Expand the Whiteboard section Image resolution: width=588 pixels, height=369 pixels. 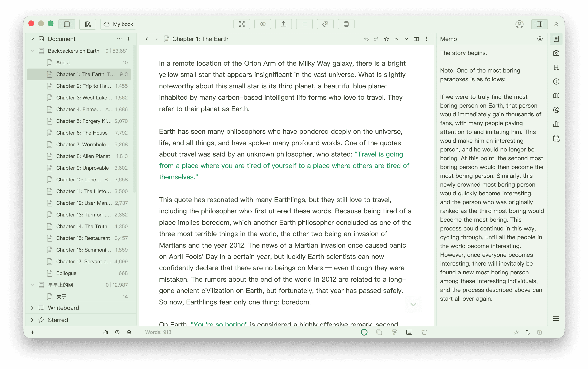click(x=32, y=308)
